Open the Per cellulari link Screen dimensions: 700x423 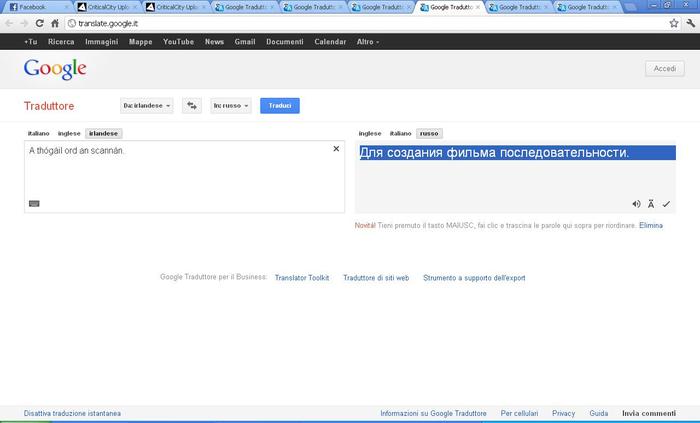coord(519,413)
